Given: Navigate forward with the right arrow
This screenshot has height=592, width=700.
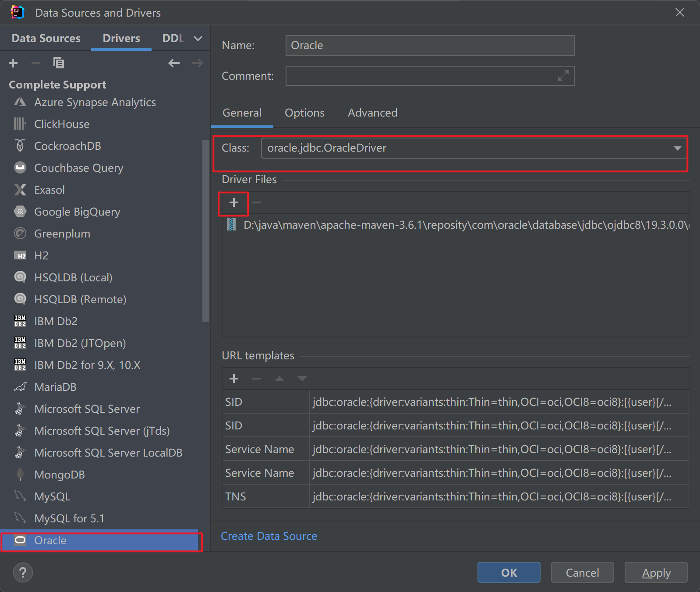Looking at the screenshot, I should click(x=198, y=63).
